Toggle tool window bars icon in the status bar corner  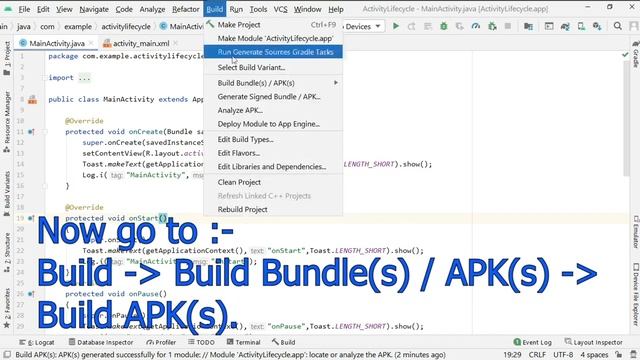tap(7, 355)
